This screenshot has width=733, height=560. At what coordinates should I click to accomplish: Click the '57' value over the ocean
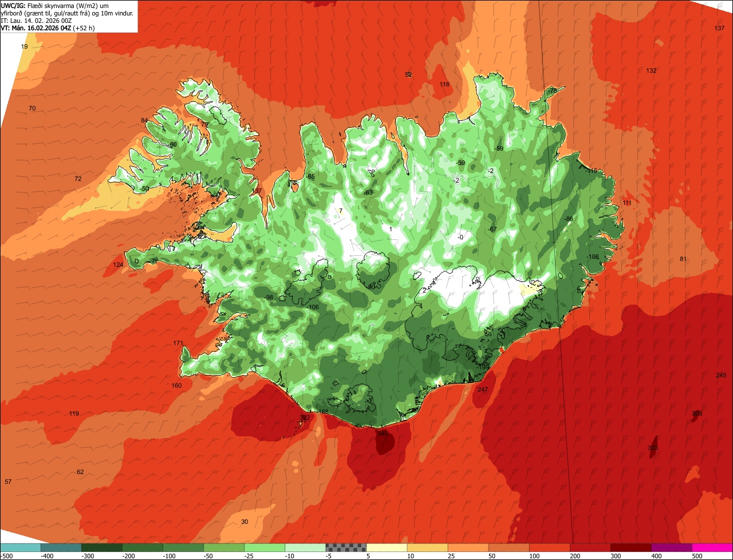[x=8, y=482]
